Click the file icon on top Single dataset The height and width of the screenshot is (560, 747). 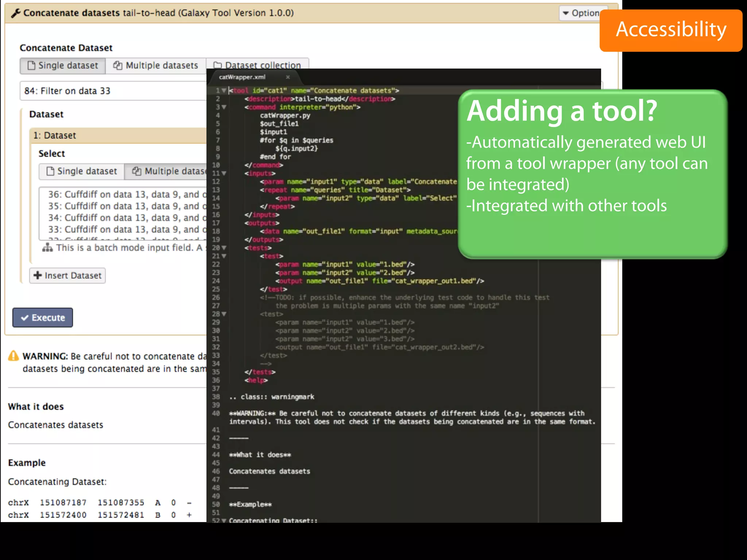[x=32, y=66]
